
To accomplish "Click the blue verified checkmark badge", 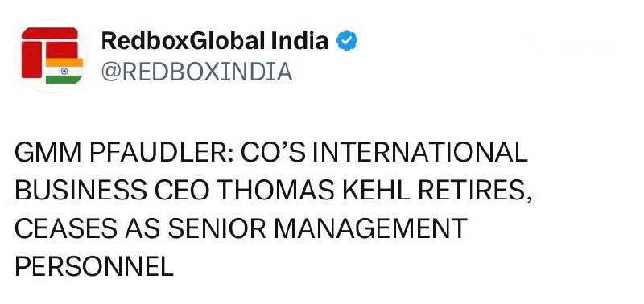I will click(x=347, y=41).
